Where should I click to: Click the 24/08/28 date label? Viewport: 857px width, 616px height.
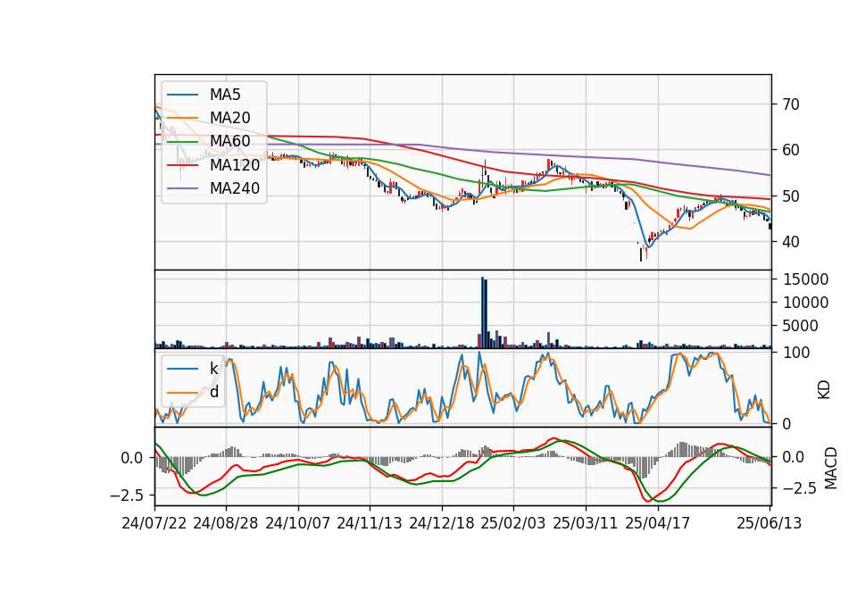[x=226, y=523]
